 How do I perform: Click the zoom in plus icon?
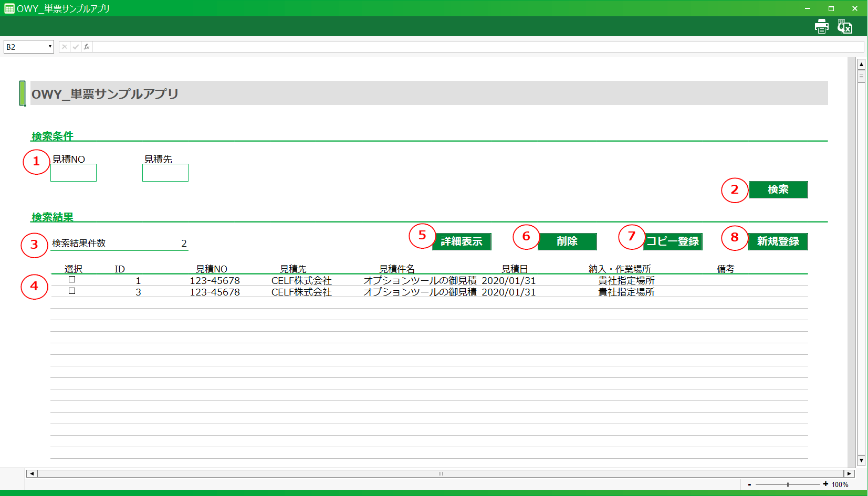click(825, 484)
